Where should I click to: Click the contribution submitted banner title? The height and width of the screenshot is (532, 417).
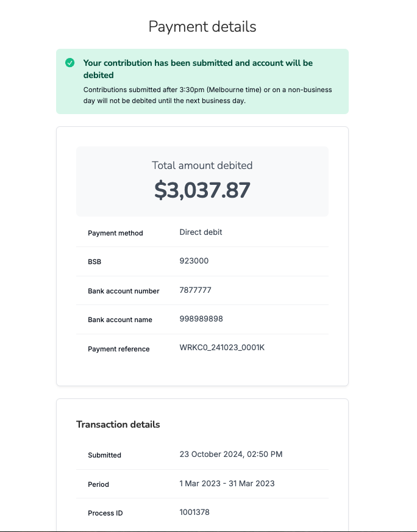tap(198, 69)
